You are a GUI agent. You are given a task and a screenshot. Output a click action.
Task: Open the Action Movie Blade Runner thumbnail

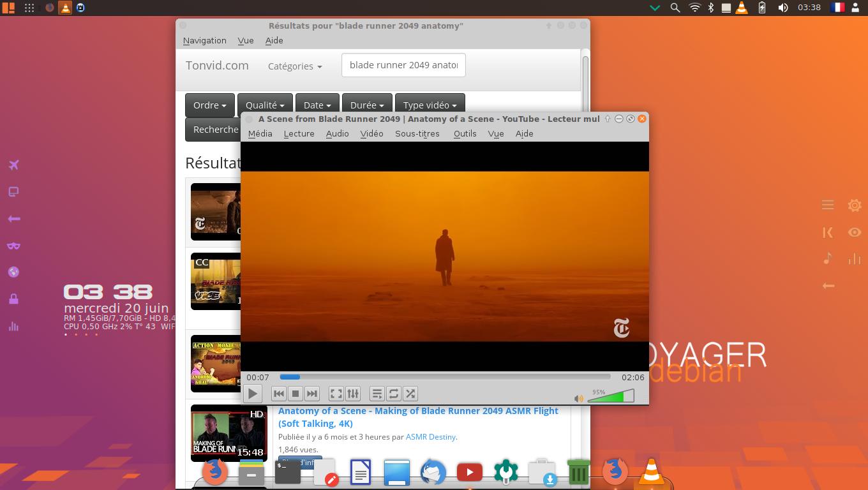pyautogui.click(x=216, y=364)
